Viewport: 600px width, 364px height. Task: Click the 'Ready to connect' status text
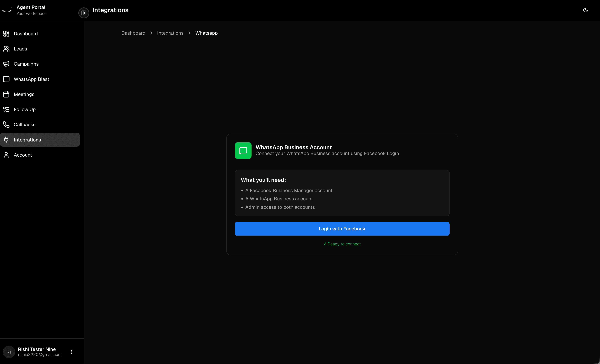click(x=342, y=244)
